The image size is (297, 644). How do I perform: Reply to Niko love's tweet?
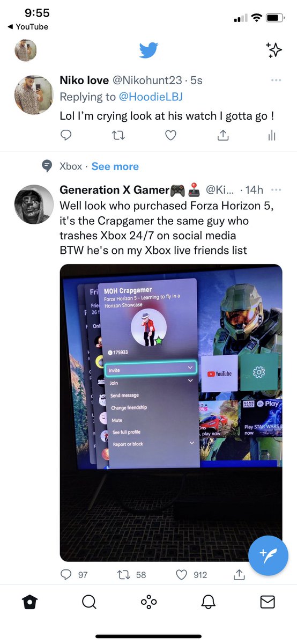(x=66, y=136)
